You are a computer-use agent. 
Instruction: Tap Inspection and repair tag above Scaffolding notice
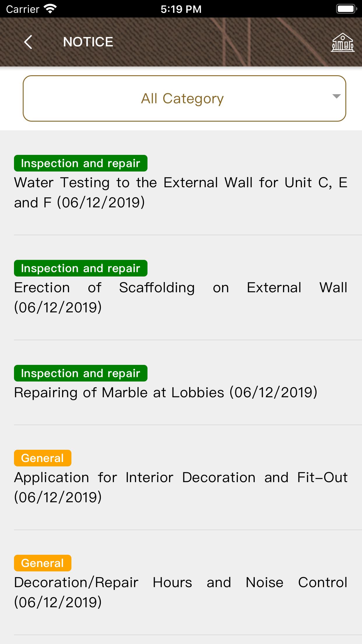pyautogui.click(x=81, y=268)
